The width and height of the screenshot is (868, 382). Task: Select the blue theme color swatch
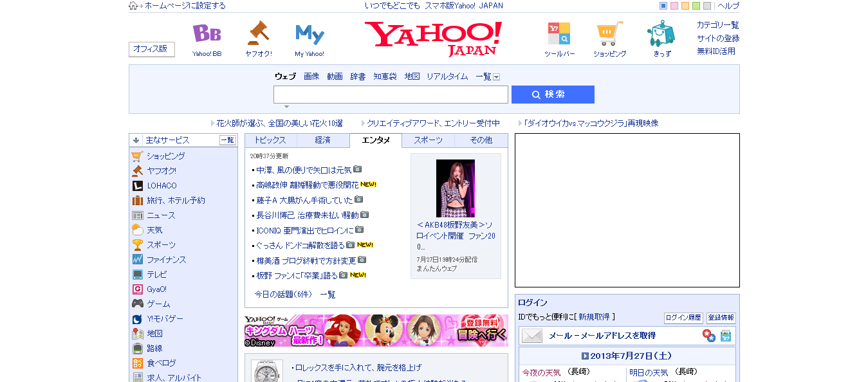tap(663, 6)
